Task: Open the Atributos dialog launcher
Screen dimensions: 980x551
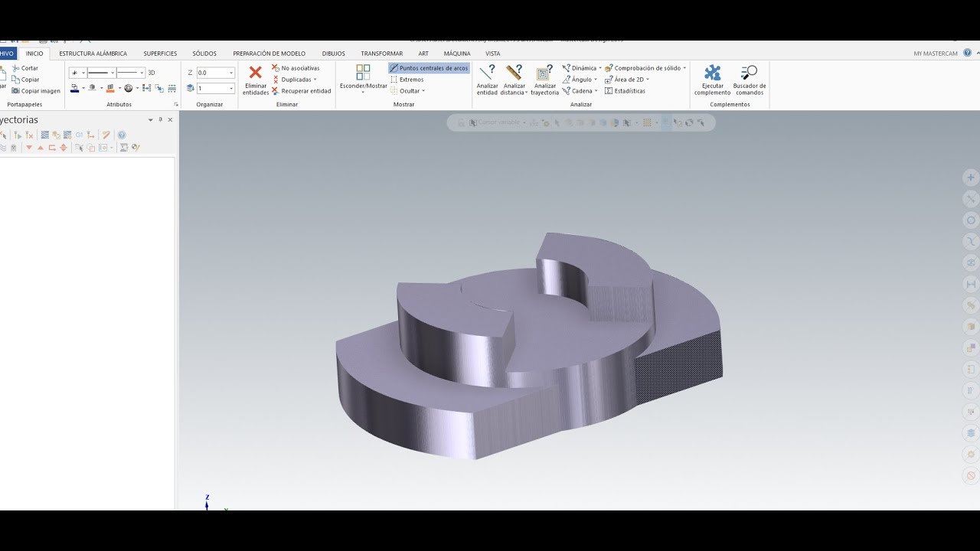Action: click(x=175, y=104)
